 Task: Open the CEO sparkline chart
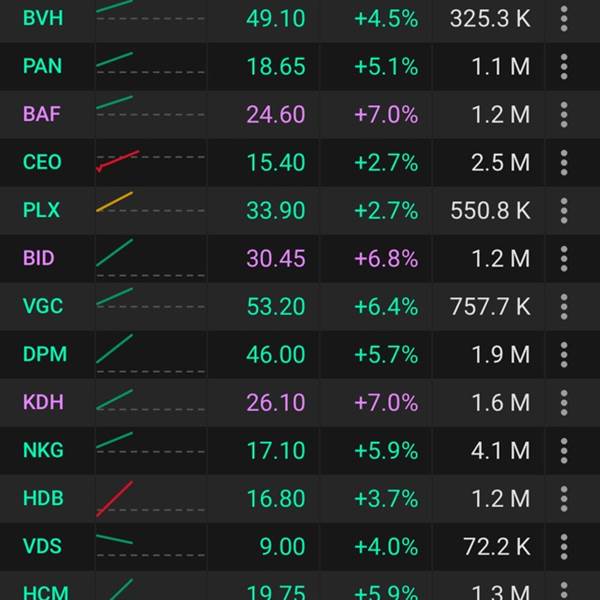[150, 162]
